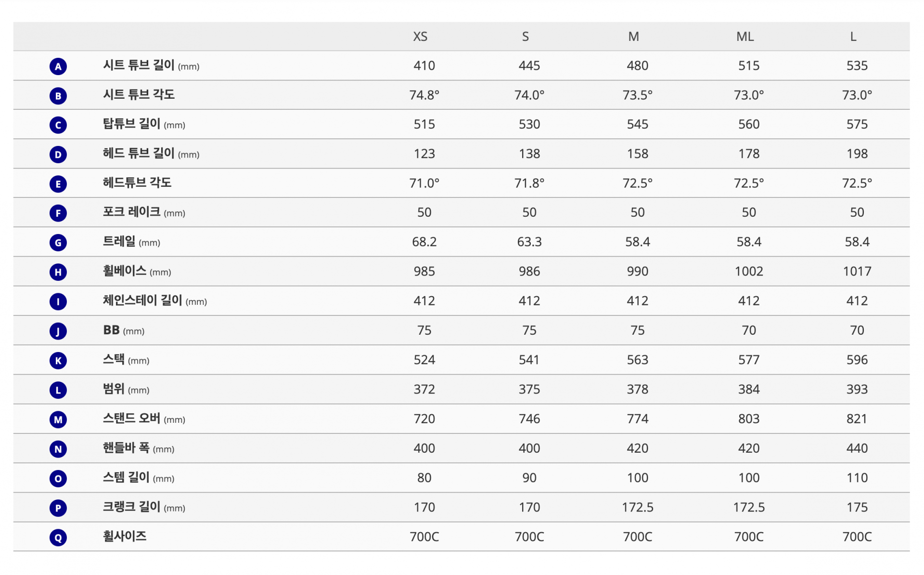Select the G badge beside 트레일

58,243
